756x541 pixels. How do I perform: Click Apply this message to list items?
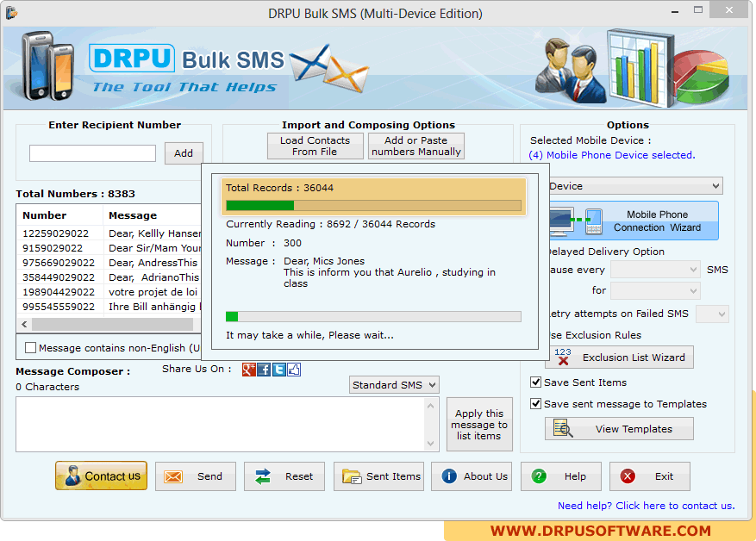click(479, 425)
